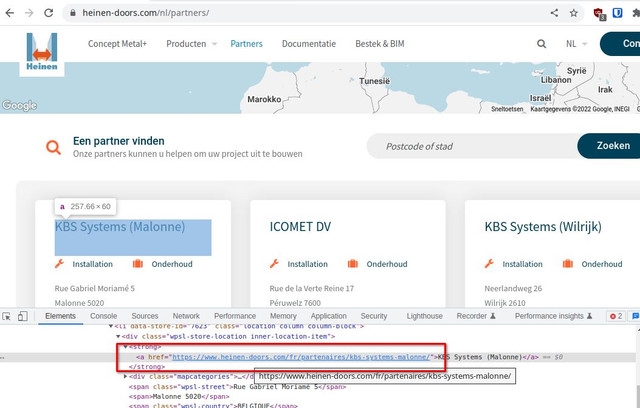640x408 pixels.
Task: Click the Google logo on the map
Action: pos(19,105)
